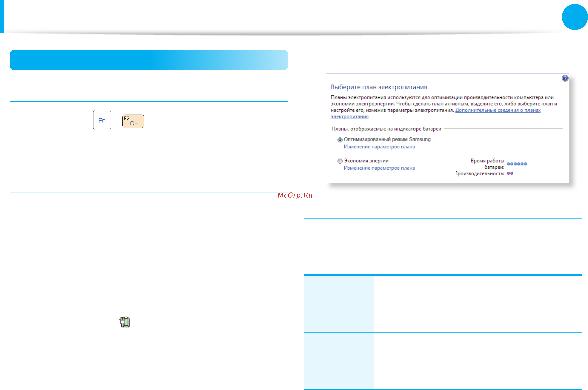
Task: Open Изменение параметров плана under Экономия энергии
Action: (x=379, y=168)
